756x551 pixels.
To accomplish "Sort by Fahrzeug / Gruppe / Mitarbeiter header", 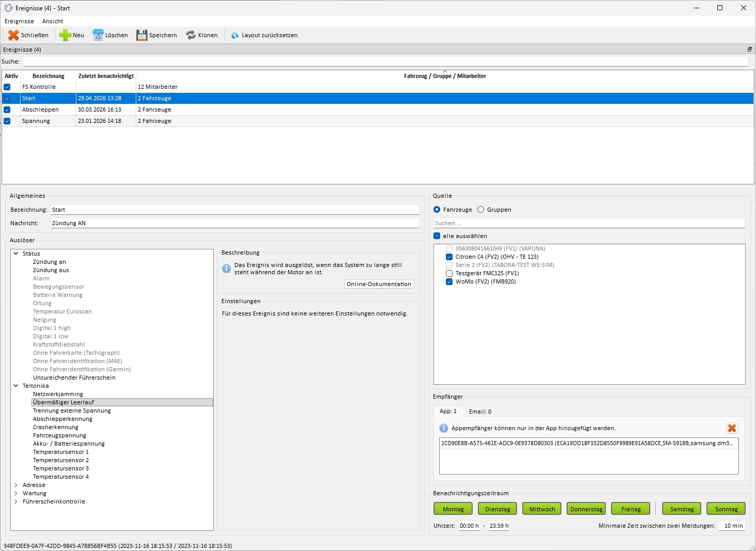I will pos(445,76).
